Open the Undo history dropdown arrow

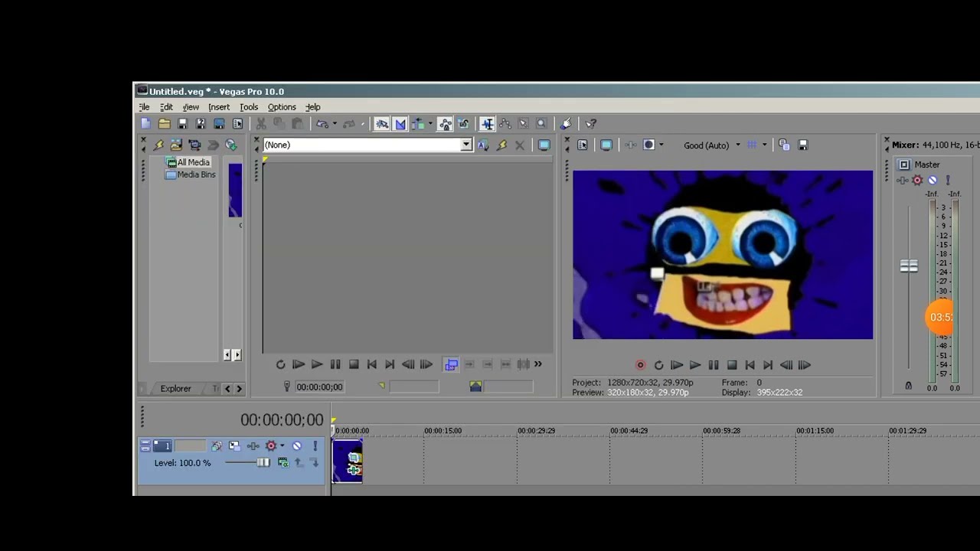click(x=335, y=123)
